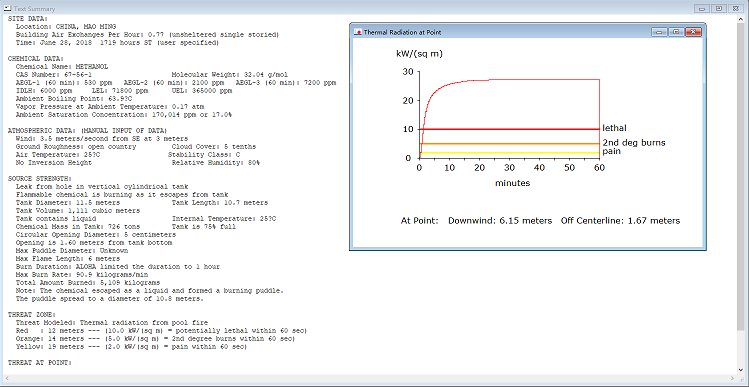Screen dimensions: 749x387
Task: Close the Thermal Radiation at Point window
Action: (693, 32)
